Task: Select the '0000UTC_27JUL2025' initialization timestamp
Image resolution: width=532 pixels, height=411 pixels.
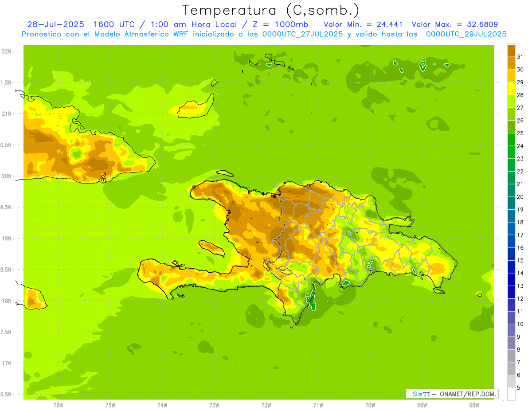Action: [303, 34]
